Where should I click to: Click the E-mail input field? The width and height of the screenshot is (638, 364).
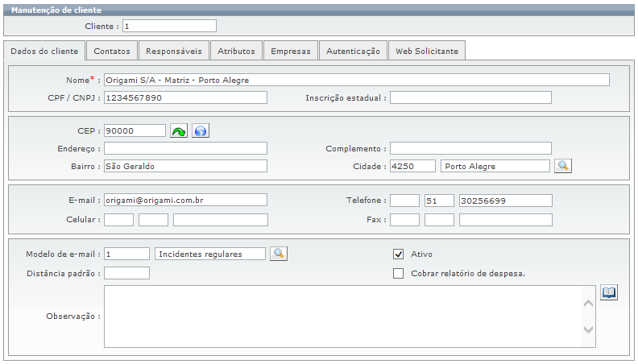click(x=185, y=200)
